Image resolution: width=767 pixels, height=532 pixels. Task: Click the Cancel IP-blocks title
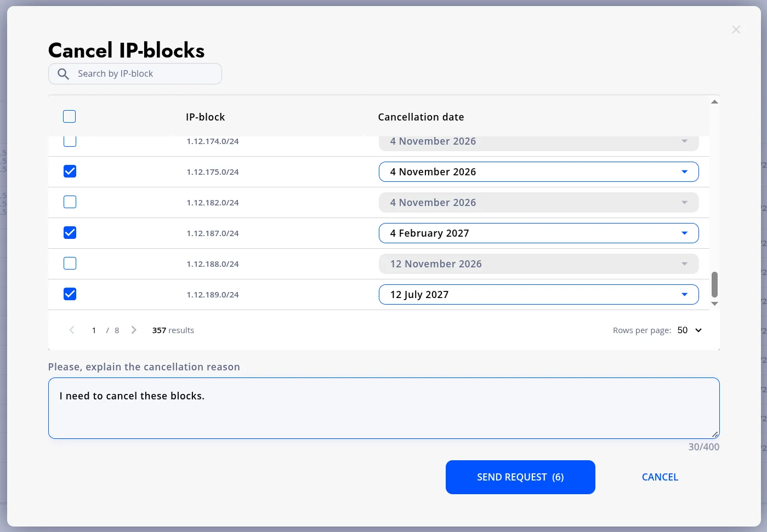click(x=126, y=50)
